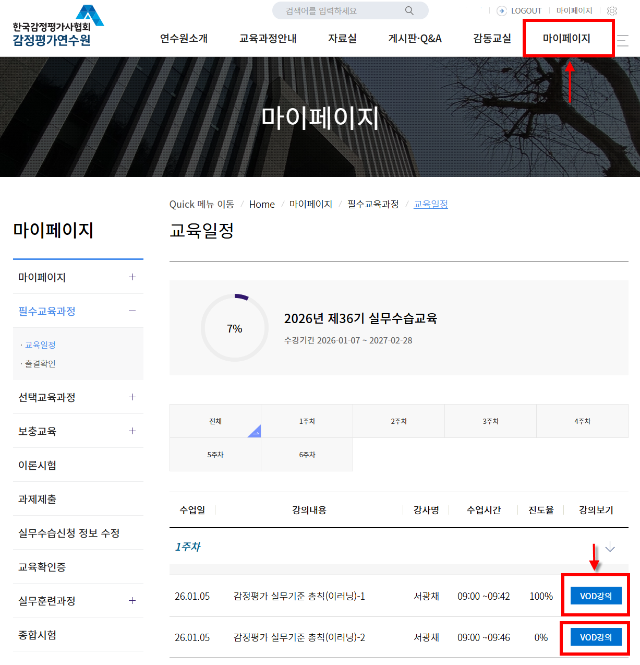The width and height of the screenshot is (640, 665).
Task: Open 실무수습신청 정보 수정
Action: click(69, 533)
